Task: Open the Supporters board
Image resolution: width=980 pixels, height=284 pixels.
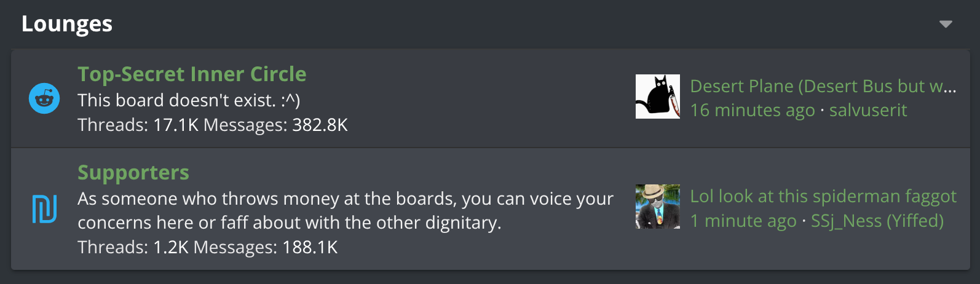Action: 133,172
